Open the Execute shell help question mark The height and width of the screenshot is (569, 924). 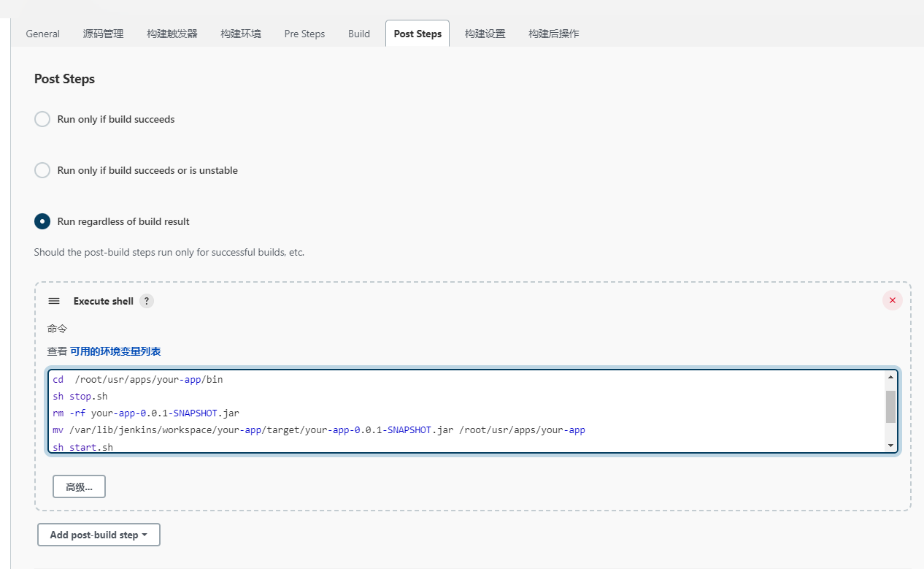coord(147,301)
